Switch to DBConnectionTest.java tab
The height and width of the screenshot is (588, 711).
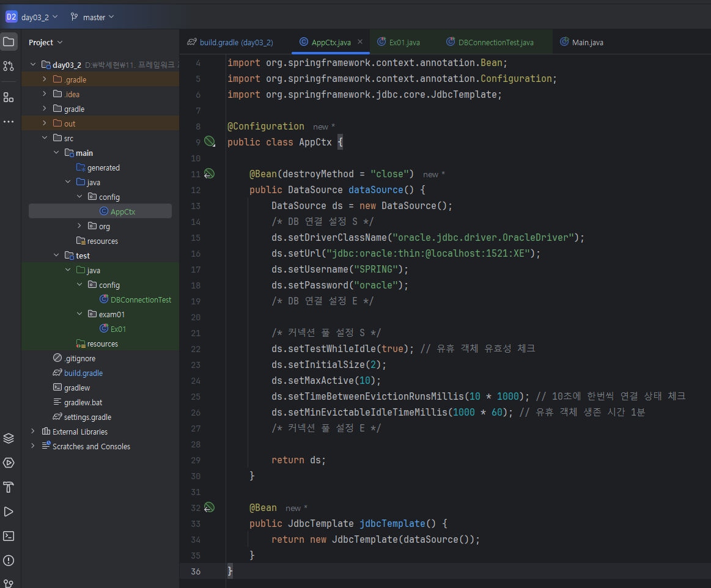[x=490, y=42]
